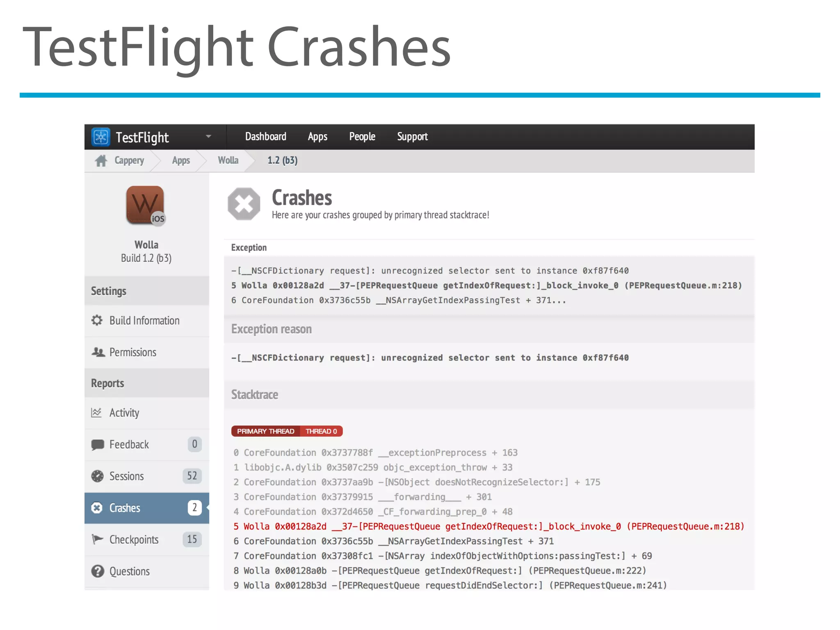Click the Checkpoints flag icon
Viewport: 840px width, 630px height.
point(97,539)
